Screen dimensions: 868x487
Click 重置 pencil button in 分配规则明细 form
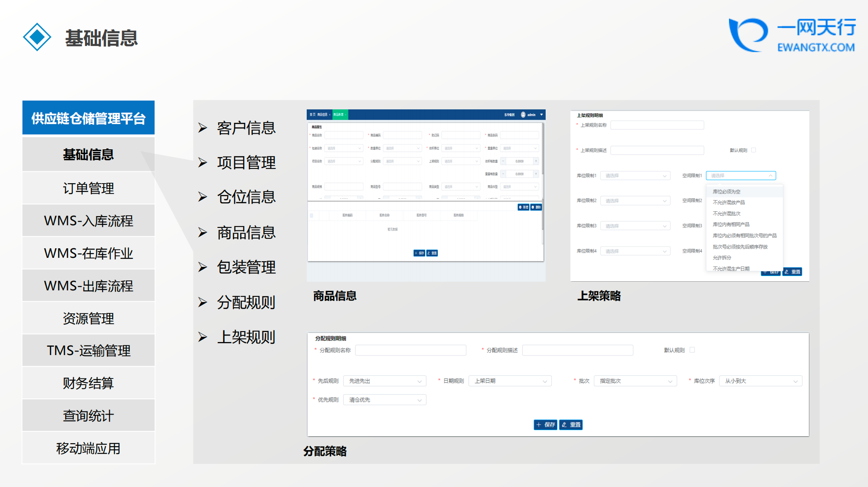(x=571, y=424)
